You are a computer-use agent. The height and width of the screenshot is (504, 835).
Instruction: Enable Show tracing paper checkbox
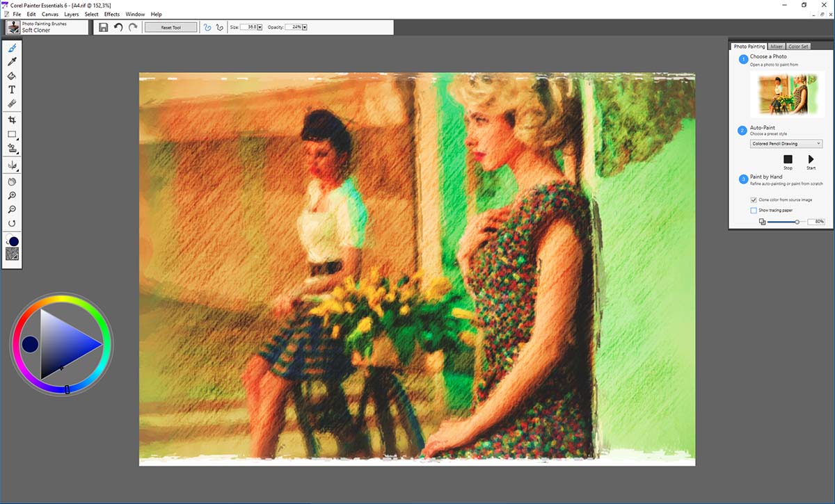(x=754, y=210)
